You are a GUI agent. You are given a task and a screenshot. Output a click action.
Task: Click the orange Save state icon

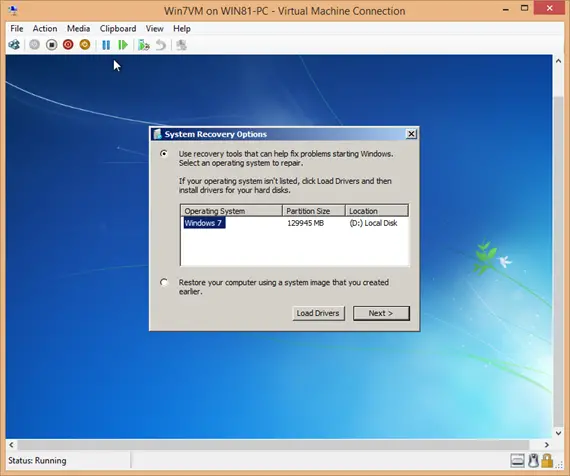[85, 45]
